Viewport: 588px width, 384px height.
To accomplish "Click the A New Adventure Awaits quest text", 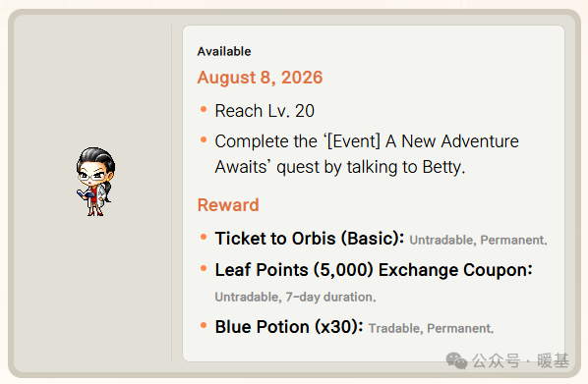I will (x=367, y=154).
